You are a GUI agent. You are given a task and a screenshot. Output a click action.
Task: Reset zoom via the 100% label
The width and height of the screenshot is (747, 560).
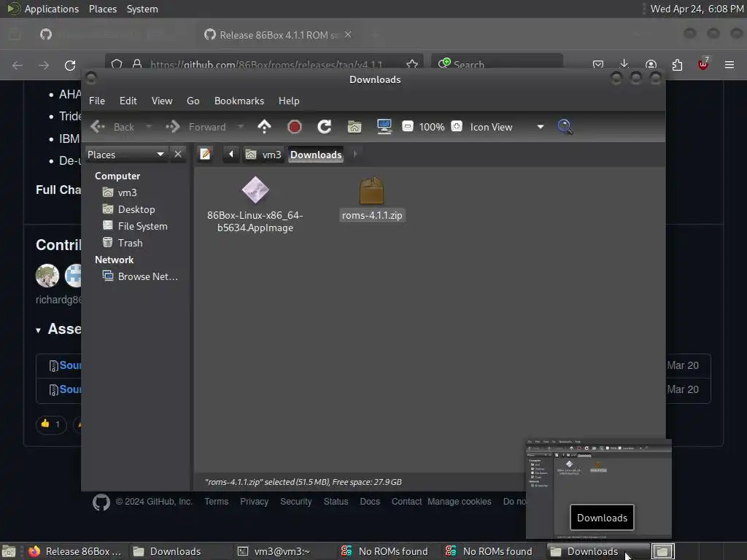coord(432,127)
